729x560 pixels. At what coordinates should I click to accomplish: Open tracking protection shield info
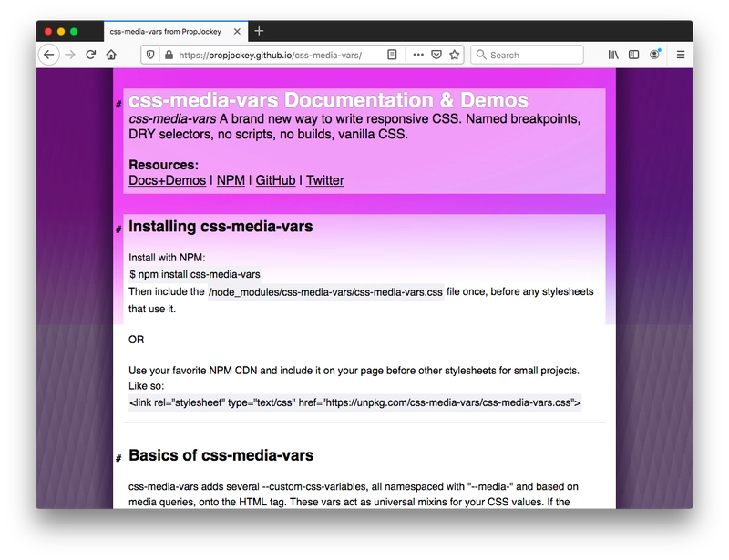(x=150, y=55)
